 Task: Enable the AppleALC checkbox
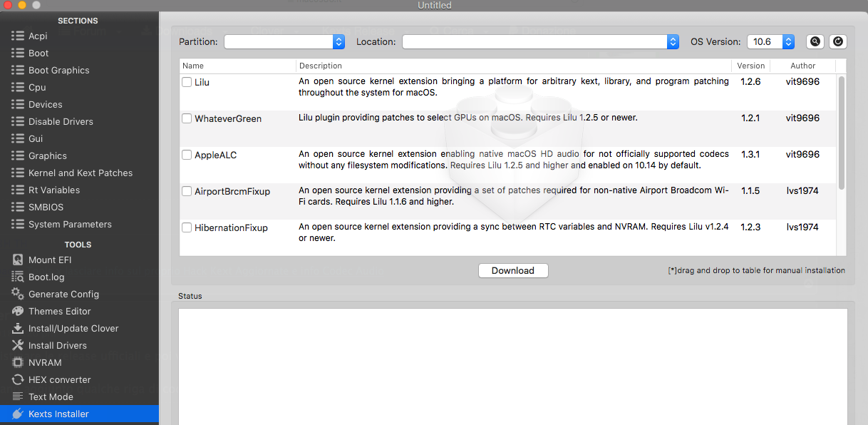187,155
